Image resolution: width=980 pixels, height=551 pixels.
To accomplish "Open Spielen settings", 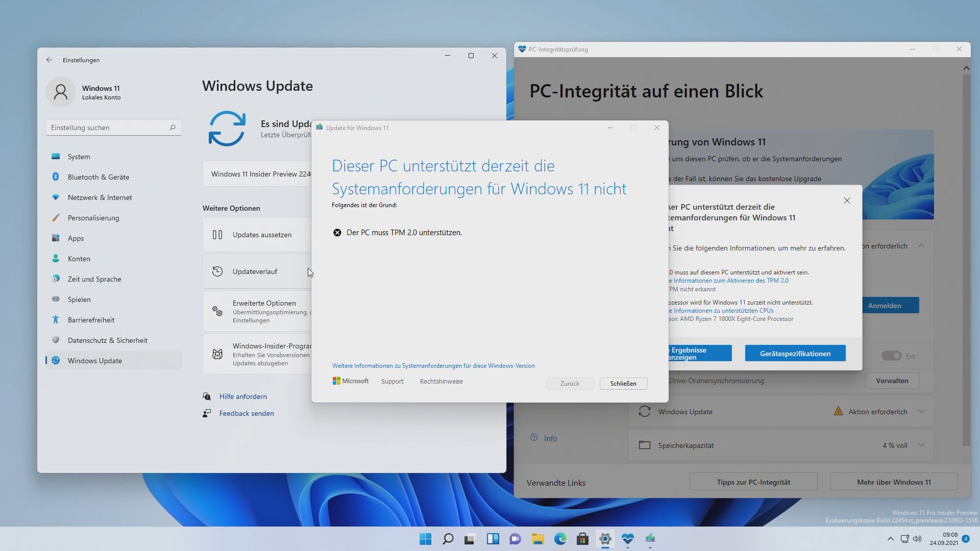I will coord(113,299).
